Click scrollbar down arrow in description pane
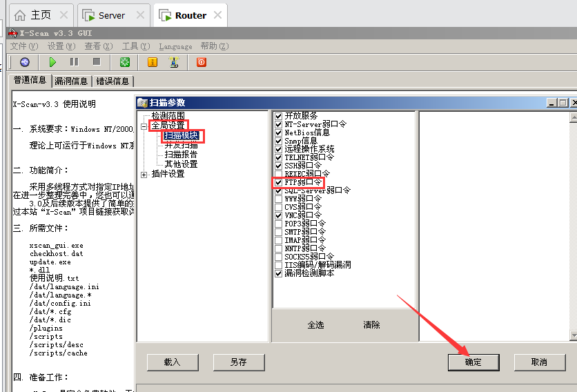577x392 pixels. pos(574,335)
